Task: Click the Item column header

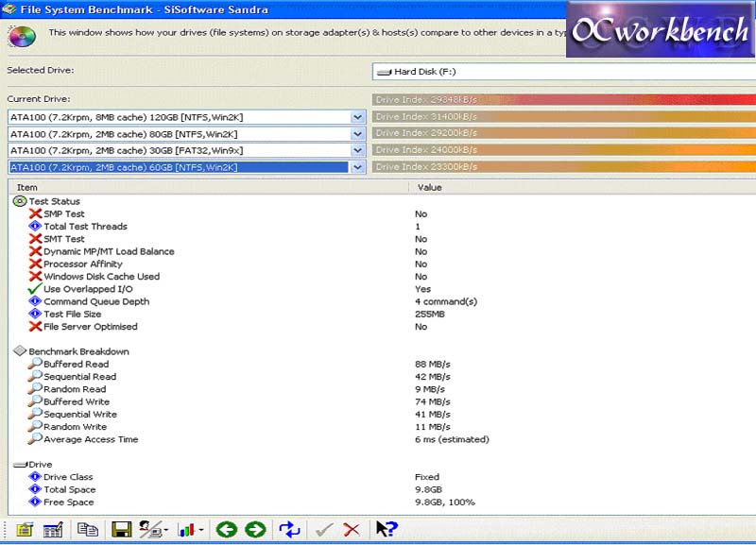Action: 209,187
